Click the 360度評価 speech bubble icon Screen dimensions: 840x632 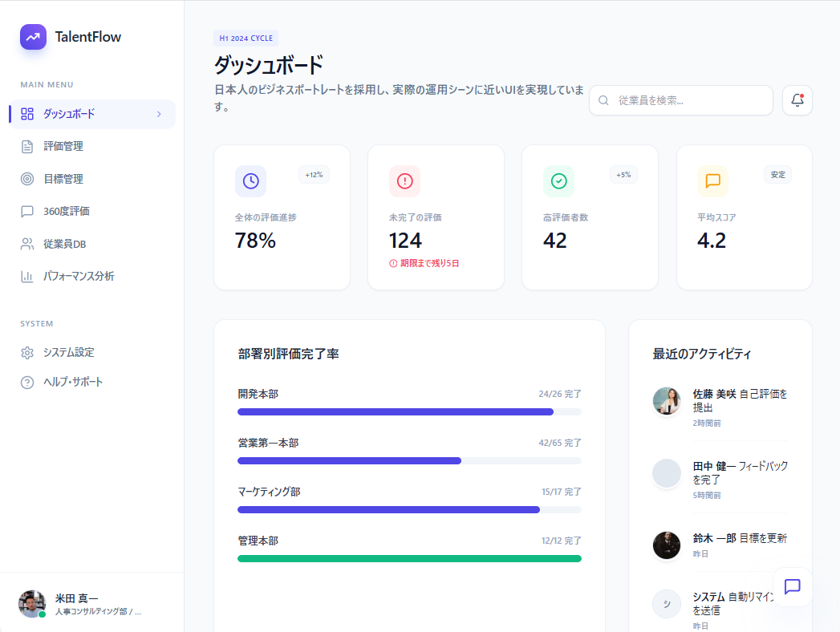click(x=29, y=211)
